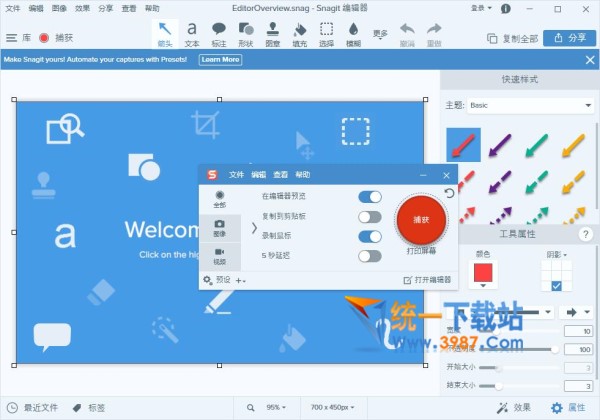This screenshot has width=600, height=420.
Task: Expand capture settings chevron arrow
Action: pyautogui.click(x=254, y=228)
